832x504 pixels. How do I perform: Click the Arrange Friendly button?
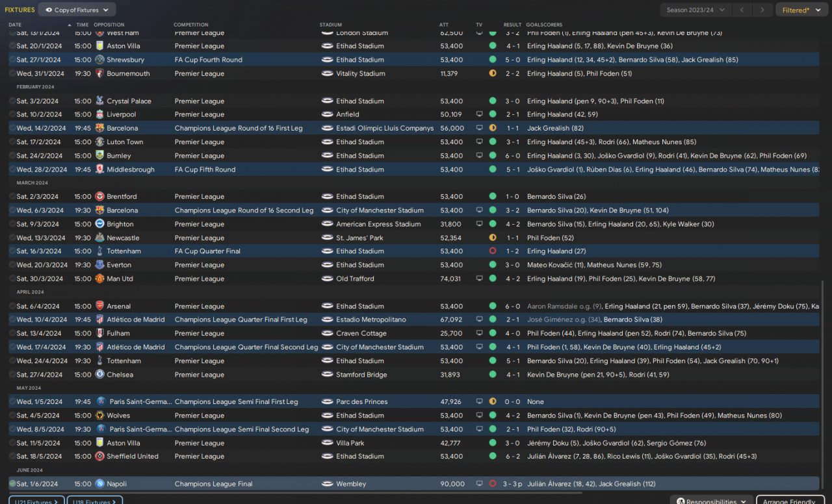[789, 501]
